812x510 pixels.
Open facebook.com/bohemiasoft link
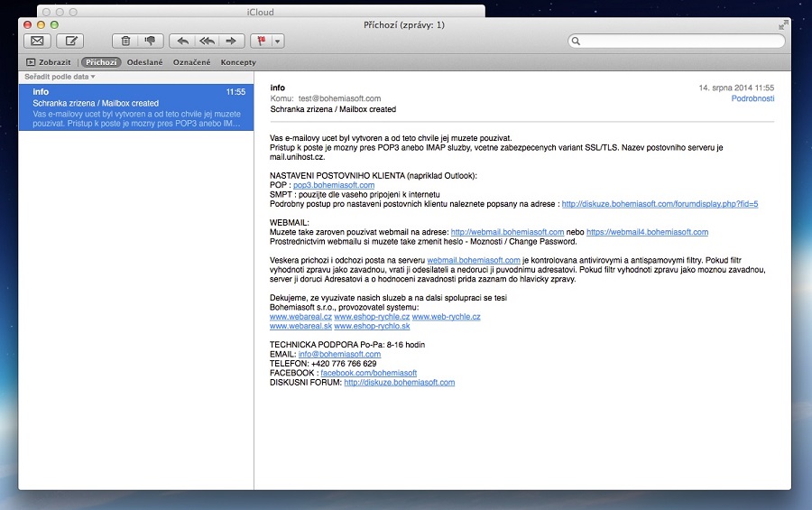[369, 373]
